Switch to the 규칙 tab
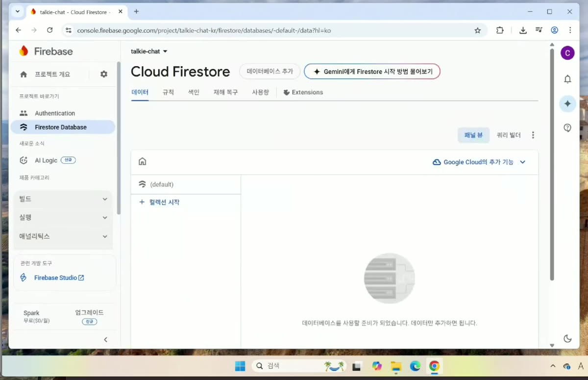 [x=168, y=92]
